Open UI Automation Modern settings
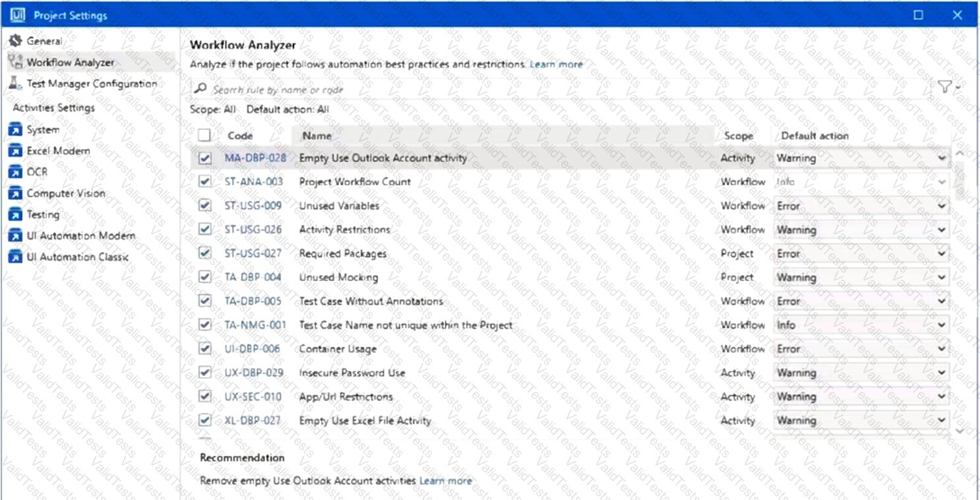 (15, 235)
